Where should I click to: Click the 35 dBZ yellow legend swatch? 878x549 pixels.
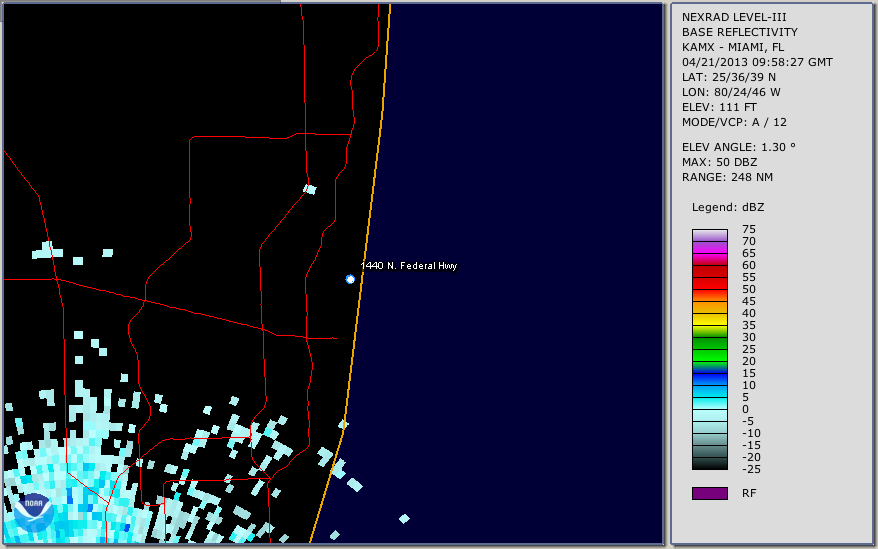pos(709,332)
